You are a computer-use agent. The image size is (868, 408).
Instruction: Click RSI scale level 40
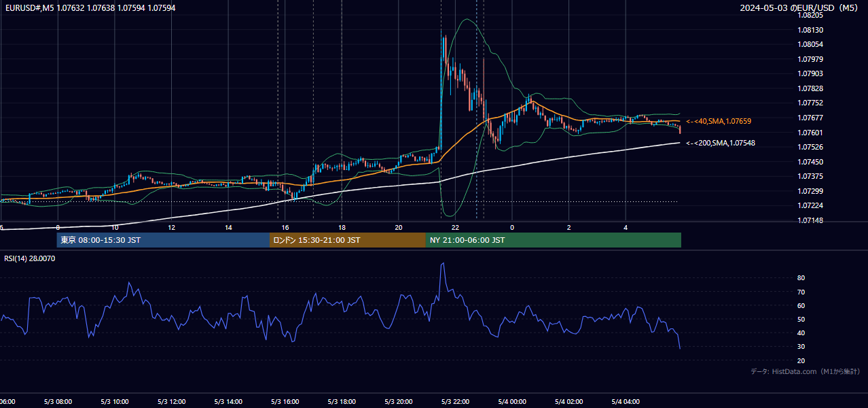point(801,333)
